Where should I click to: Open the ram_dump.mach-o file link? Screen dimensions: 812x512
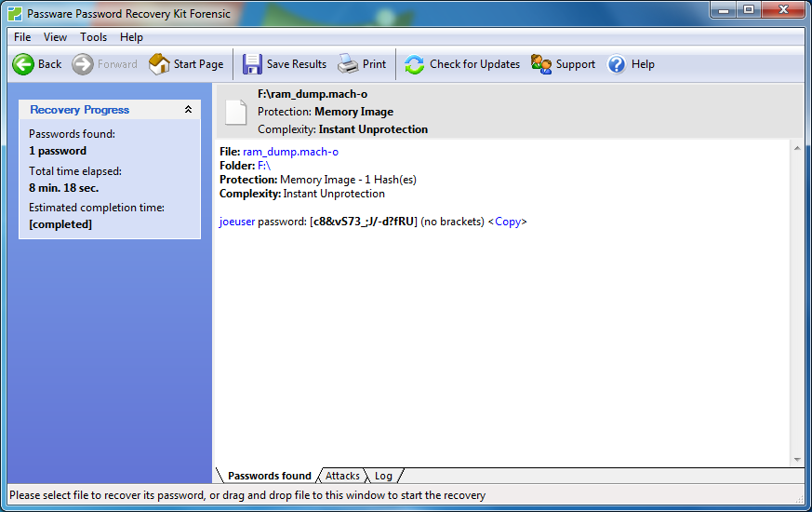pos(290,152)
